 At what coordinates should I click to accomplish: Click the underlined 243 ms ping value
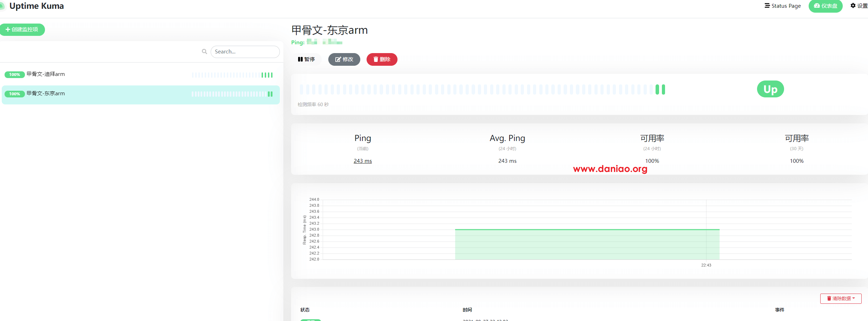point(363,161)
